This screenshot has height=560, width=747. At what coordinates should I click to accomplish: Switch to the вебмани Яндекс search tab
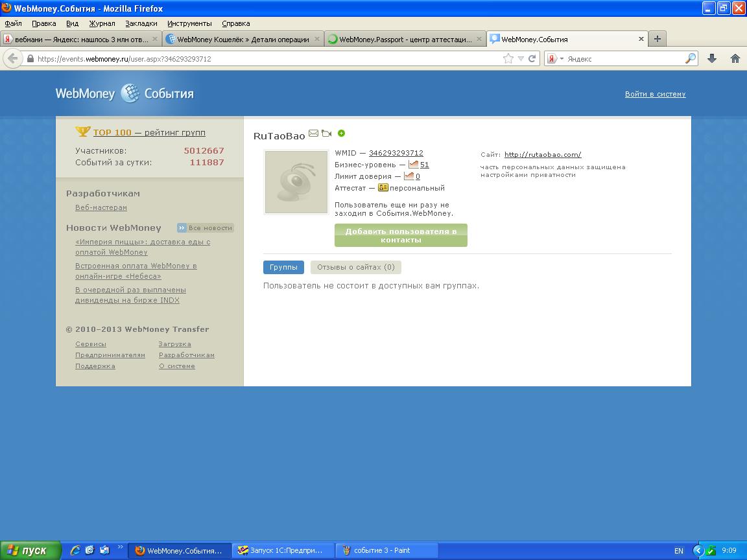[x=81, y=39]
